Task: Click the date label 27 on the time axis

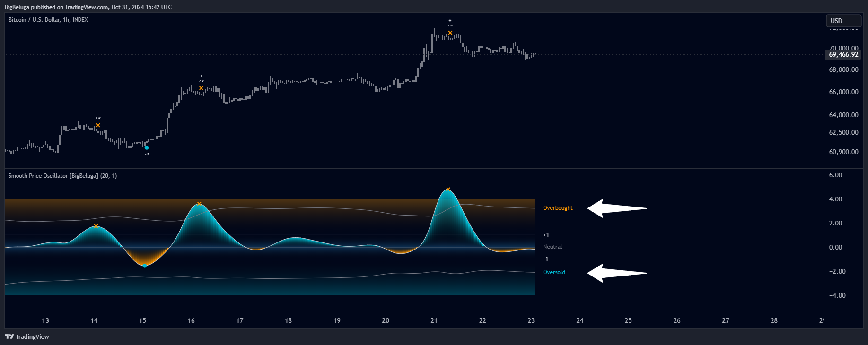Action: pos(726,320)
